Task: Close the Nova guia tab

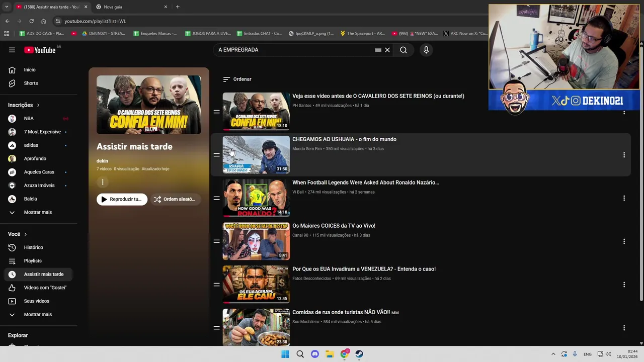Action: (166, 7)
